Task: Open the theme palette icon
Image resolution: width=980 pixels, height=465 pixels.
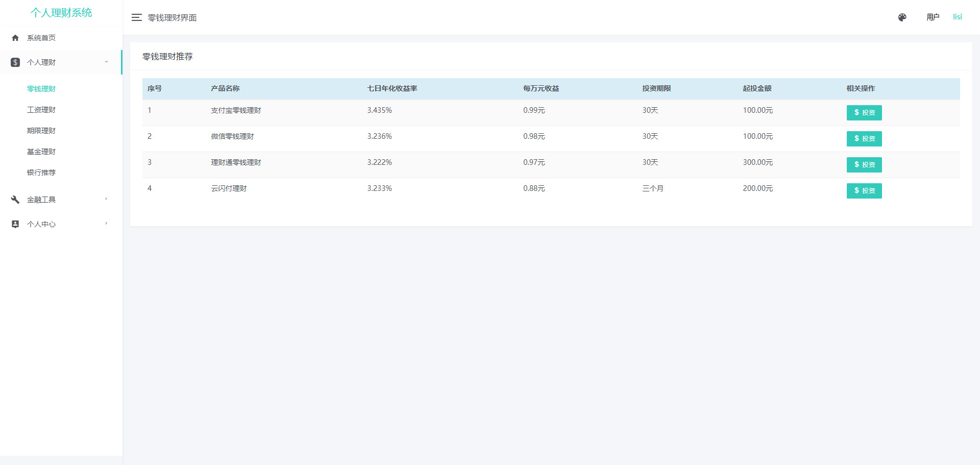Action: click(x=902, y=17)
